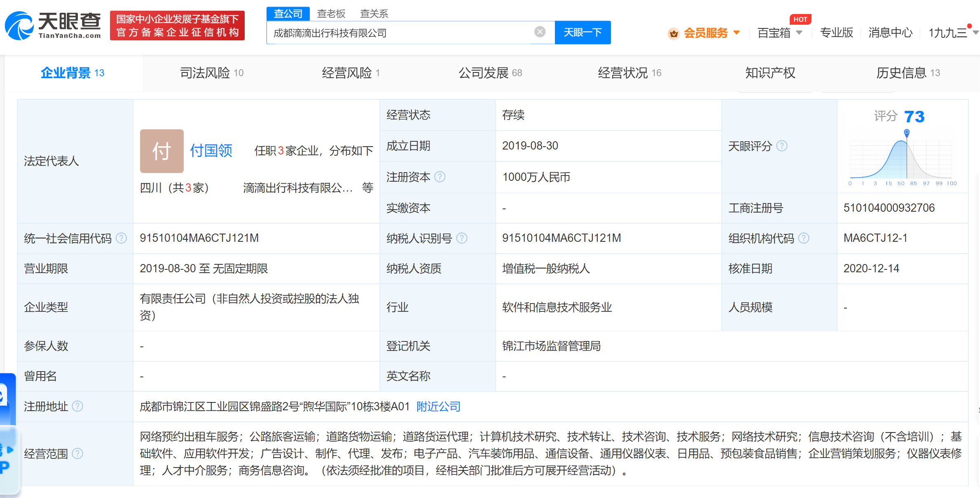Image resolution: width=980 pixels, height=498 pixels.
Task: Select the 公司发展 tab
Action: tap(490, 73)
